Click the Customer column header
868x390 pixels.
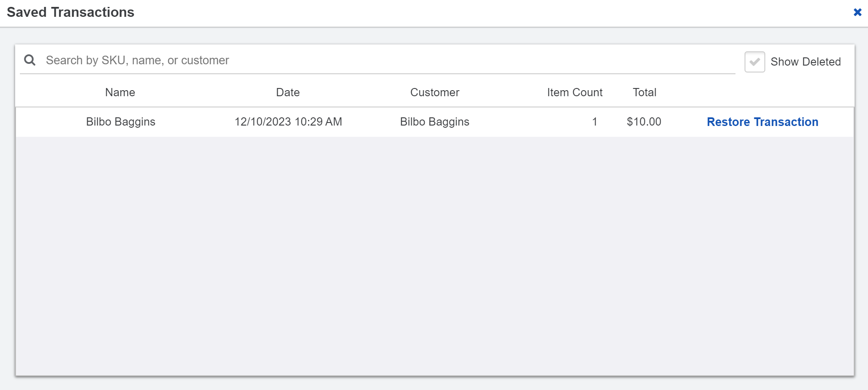point(435,92)
